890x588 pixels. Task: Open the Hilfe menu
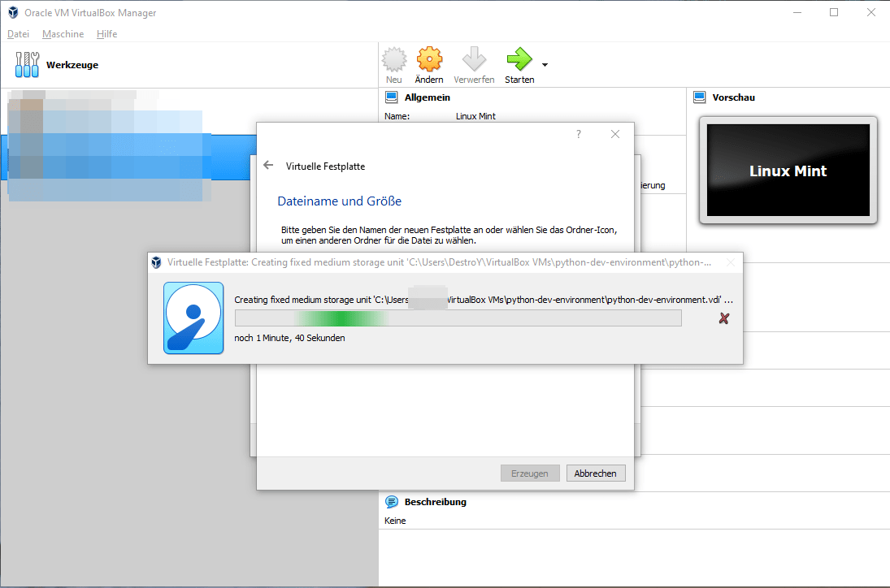point(106,33)
